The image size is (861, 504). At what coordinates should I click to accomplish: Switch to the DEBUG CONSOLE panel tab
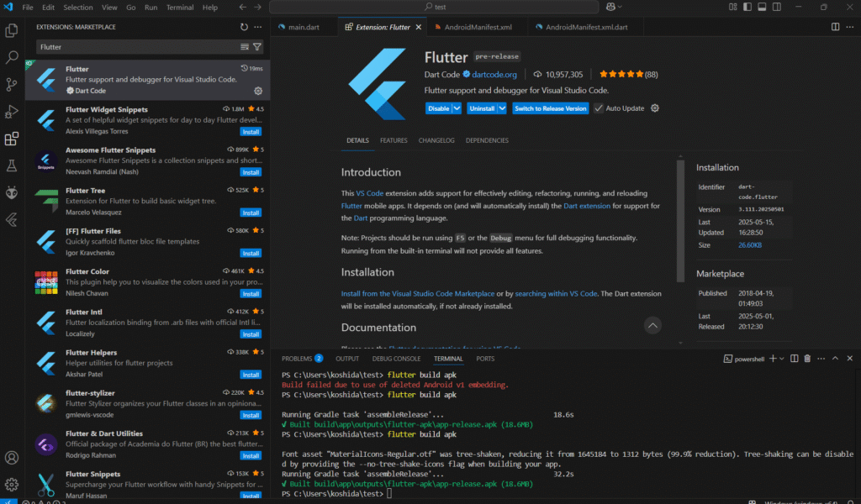(x=397, y=359)
